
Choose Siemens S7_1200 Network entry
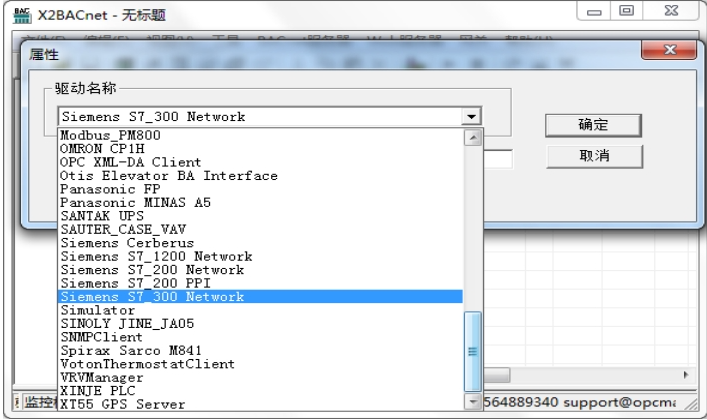click(x=261, y=257)
